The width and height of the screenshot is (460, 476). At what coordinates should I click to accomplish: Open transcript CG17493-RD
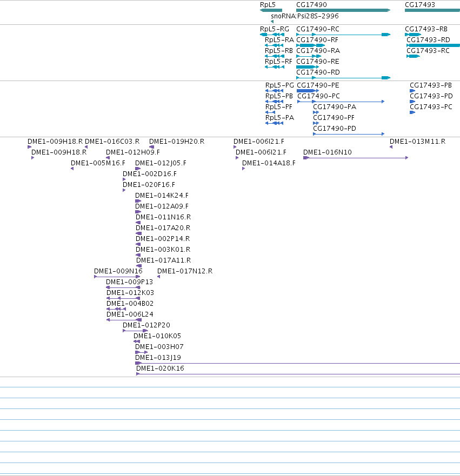[x=434, y=45]
